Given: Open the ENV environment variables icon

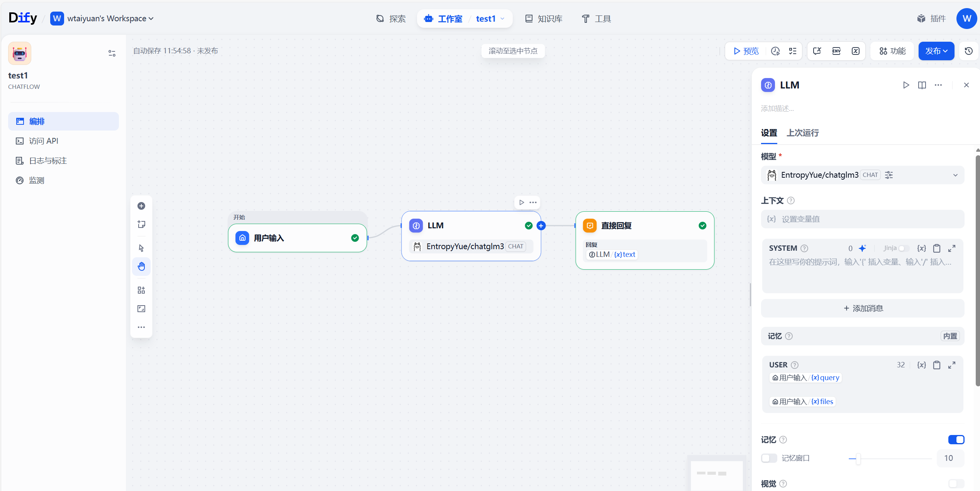Looking at the screenshot, I should pos(836,51).
